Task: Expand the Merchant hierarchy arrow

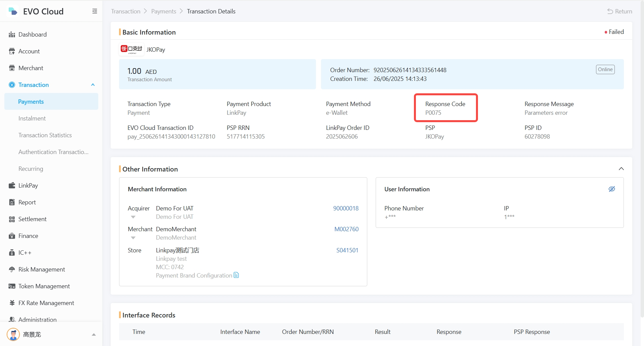Action: pyautogui.click(x=133, y=238)
